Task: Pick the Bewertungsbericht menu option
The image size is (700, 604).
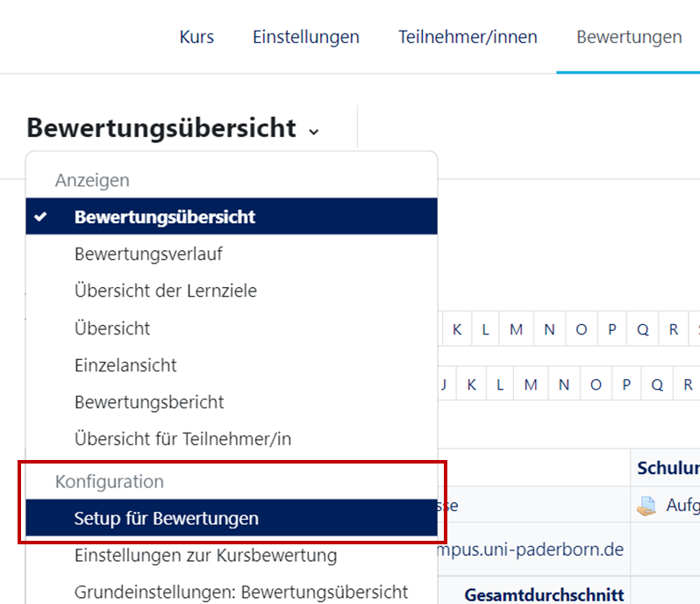Action: 149,402
